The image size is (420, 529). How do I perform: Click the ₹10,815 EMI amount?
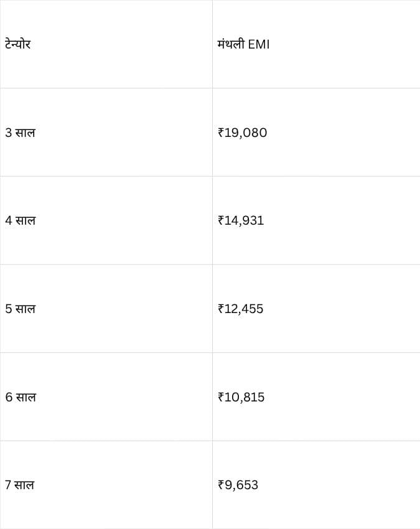point(241,397)
